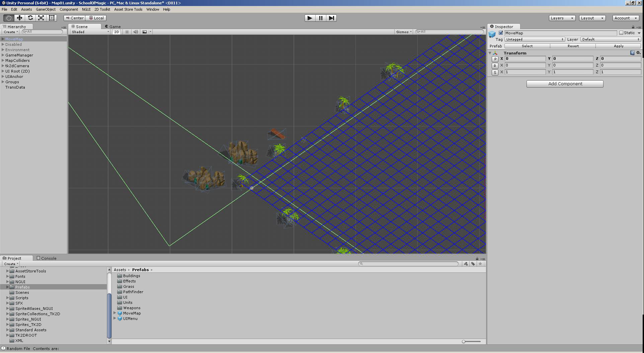Select the Hand tool
This screenshot has width=644, height=353.
(x=9, y=18)
